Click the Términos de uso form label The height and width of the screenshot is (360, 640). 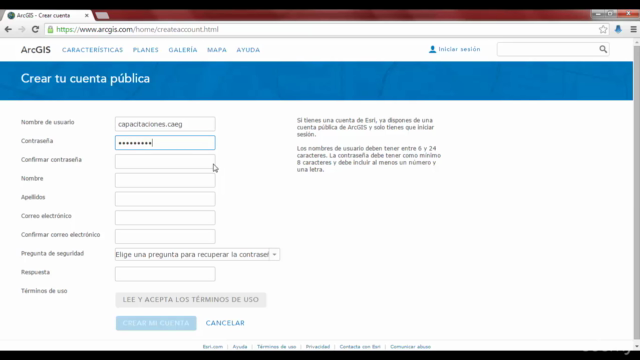tap(44, 291)
